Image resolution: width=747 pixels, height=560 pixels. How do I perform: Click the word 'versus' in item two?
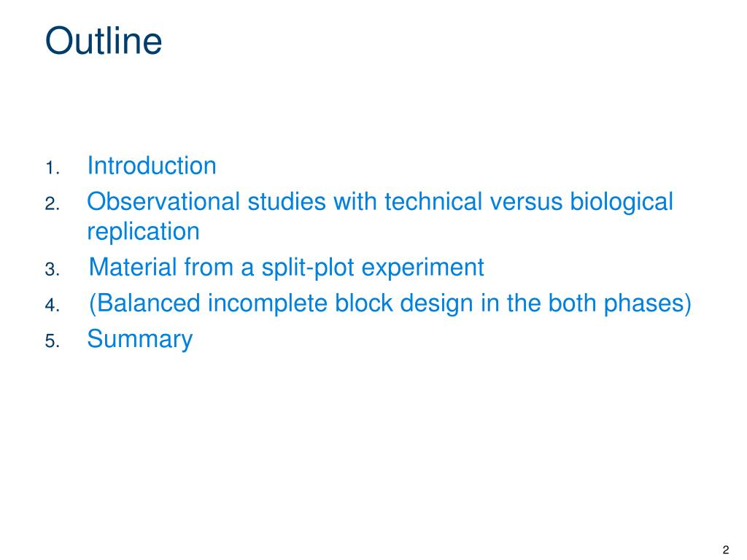click(x=526, y=201)
